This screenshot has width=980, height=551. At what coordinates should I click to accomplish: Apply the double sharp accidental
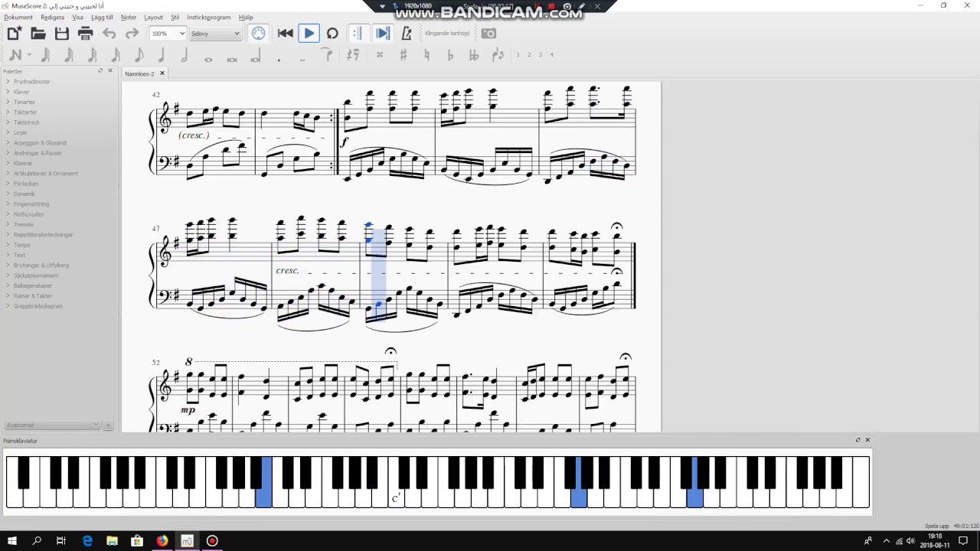[380, 55]
